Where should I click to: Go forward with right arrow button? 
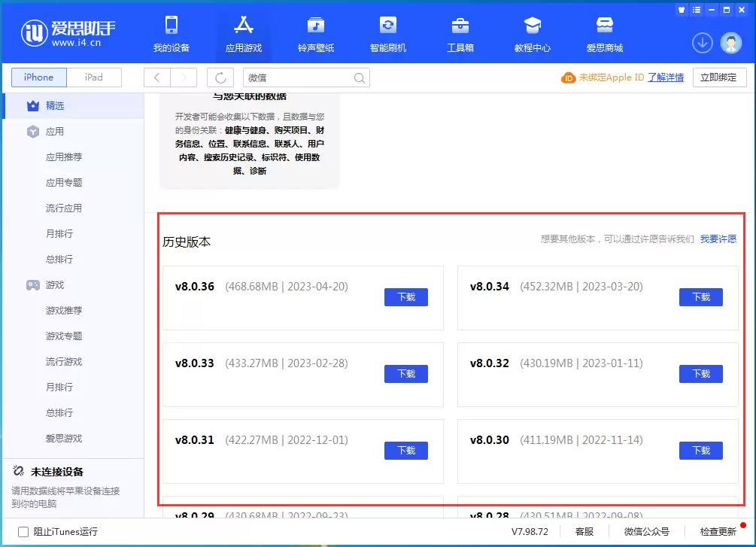pyautogui.click(x=184, y=77)
